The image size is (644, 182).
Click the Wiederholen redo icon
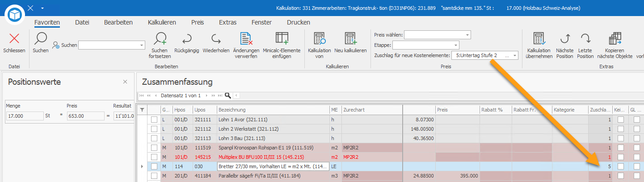point(216,38)
